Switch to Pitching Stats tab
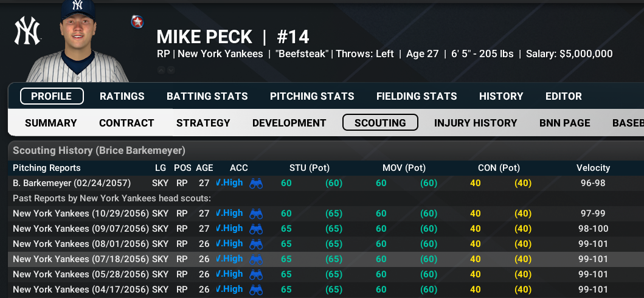Viewport: 644px width, 298px height. (x=312, y=97)
